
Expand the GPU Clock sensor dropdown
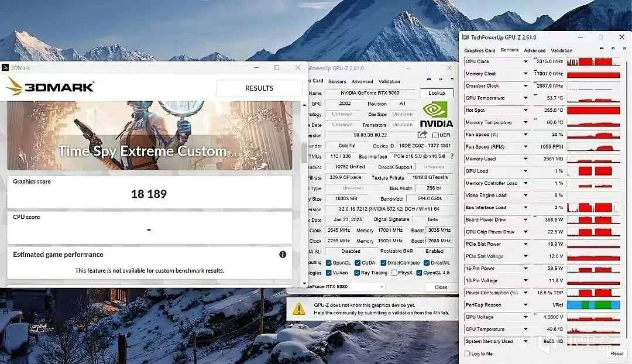(525, 61)
